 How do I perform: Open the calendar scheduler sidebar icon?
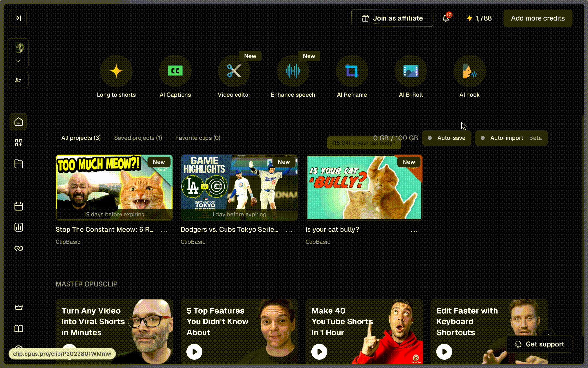click(18, 206)
